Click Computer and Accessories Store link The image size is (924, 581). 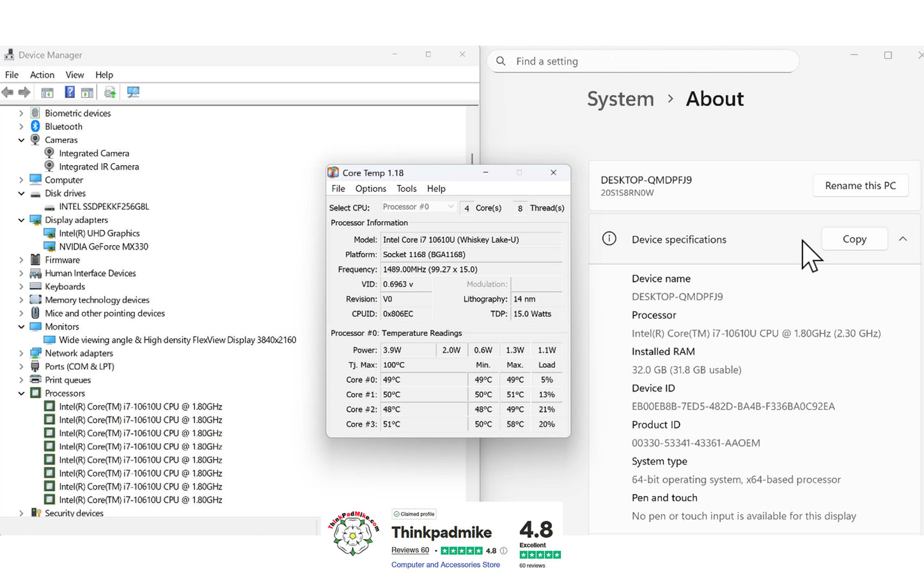point(446,565)
